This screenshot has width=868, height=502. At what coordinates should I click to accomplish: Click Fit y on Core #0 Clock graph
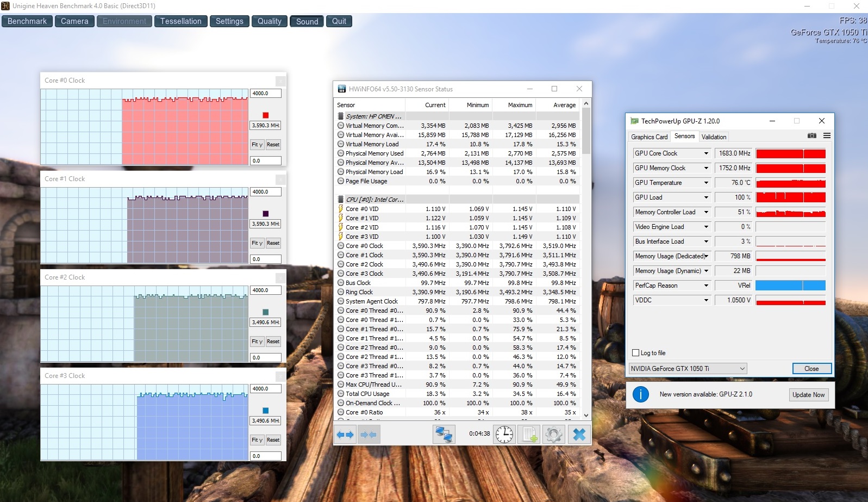click(257, 145)
